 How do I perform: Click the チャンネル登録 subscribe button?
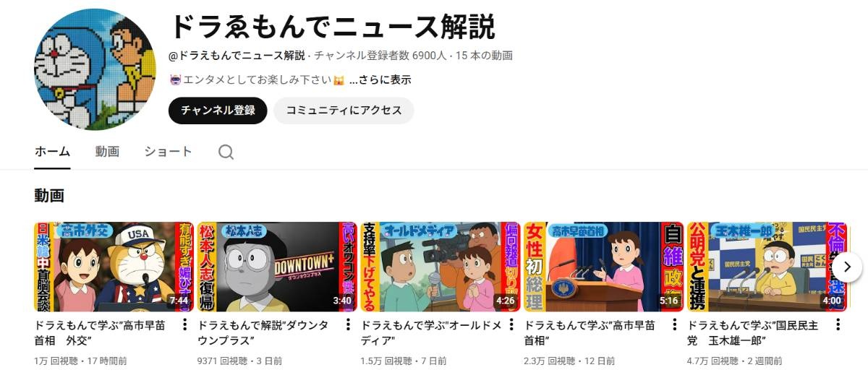(218, 111)
